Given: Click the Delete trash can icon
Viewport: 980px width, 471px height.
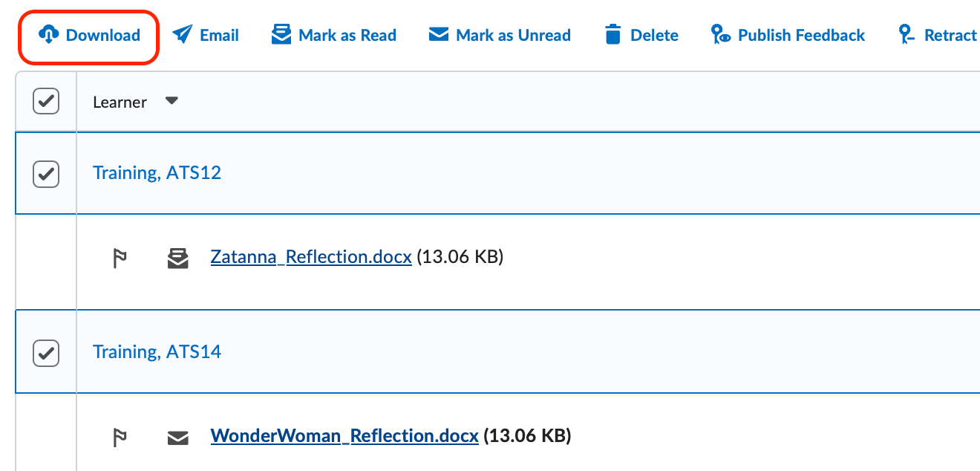Looking at the screenshot, I should click(613, 33).
